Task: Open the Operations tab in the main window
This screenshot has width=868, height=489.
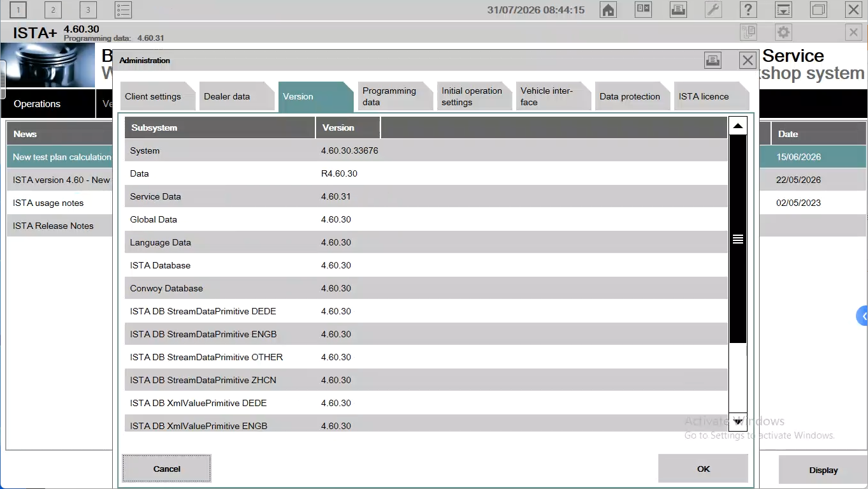Action: point(48,104)
